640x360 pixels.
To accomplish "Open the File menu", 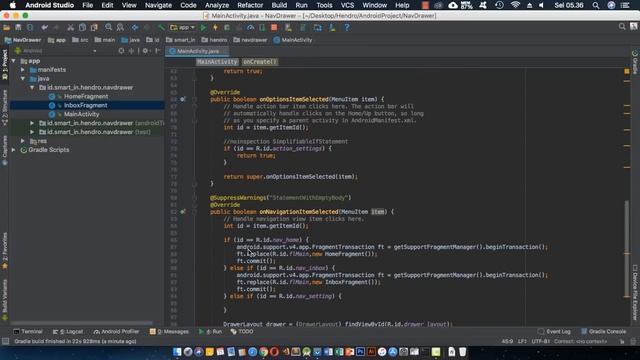I will tap(87, 5).
